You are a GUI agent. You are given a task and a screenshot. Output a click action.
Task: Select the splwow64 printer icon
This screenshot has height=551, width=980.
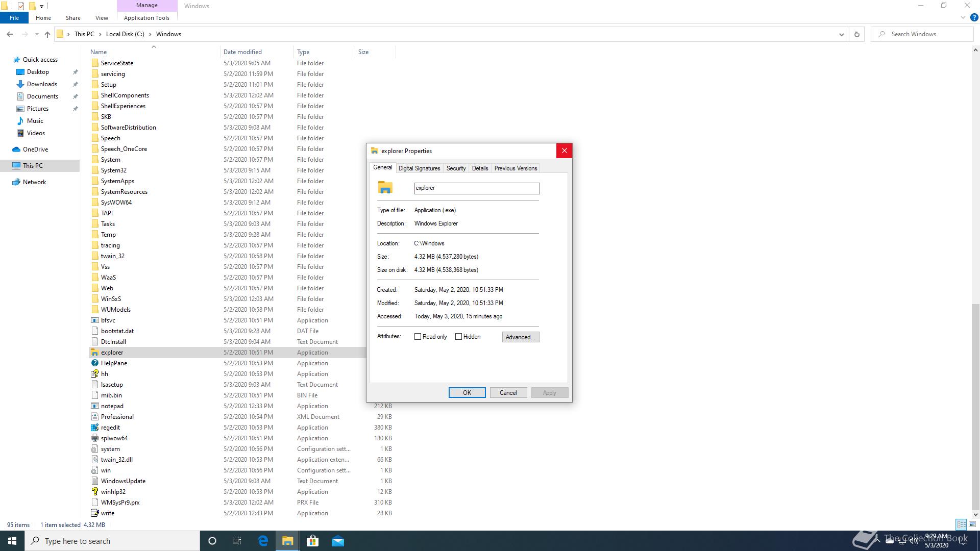94,438
